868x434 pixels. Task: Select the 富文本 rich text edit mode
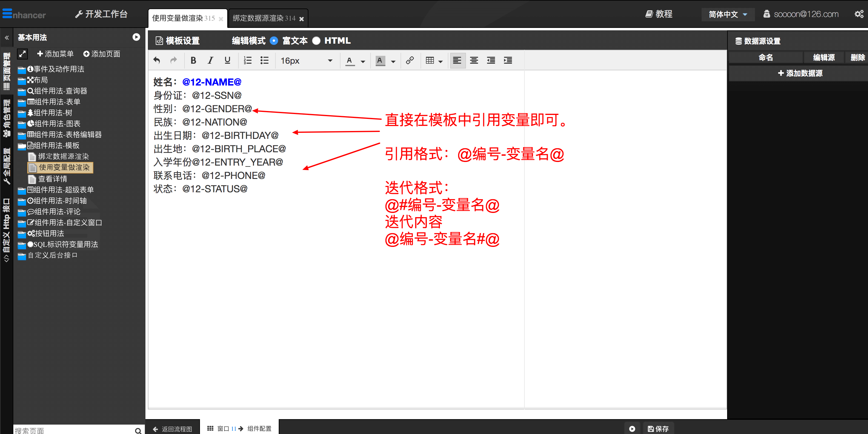click(274, 41)
